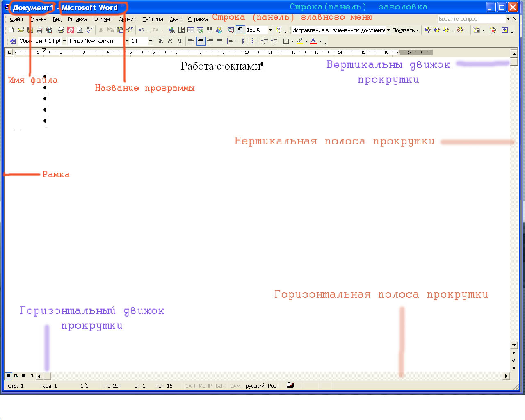Click the Copy icon
Screen dimensions: 525x420
coord(110,30)
